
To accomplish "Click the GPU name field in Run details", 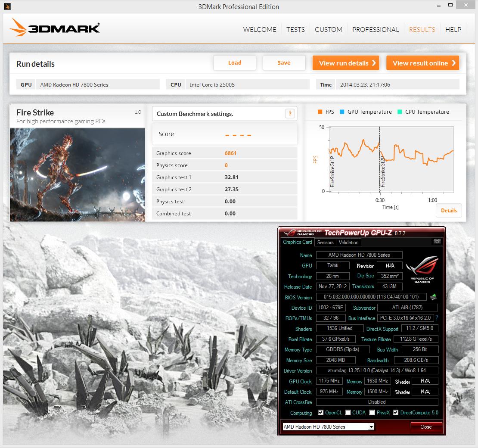I will coord(98,84).
